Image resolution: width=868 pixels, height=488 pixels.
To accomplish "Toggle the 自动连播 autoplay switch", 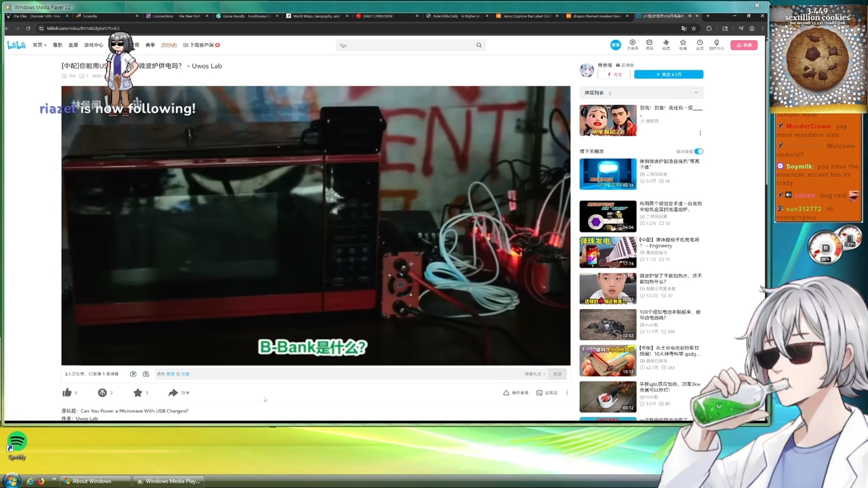I will pyautogui.click(x=698, y=151).
